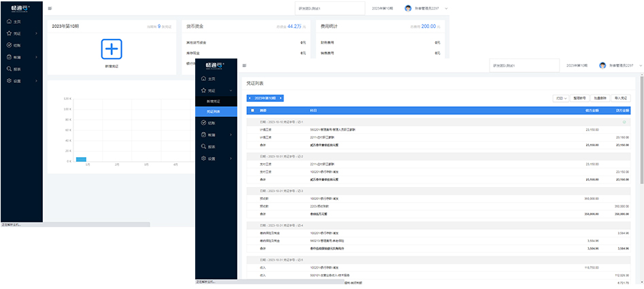This screenshot has width=644, height=289.
Task: Open 报表 reports in the back window sidebar
Action: (16, 69)
